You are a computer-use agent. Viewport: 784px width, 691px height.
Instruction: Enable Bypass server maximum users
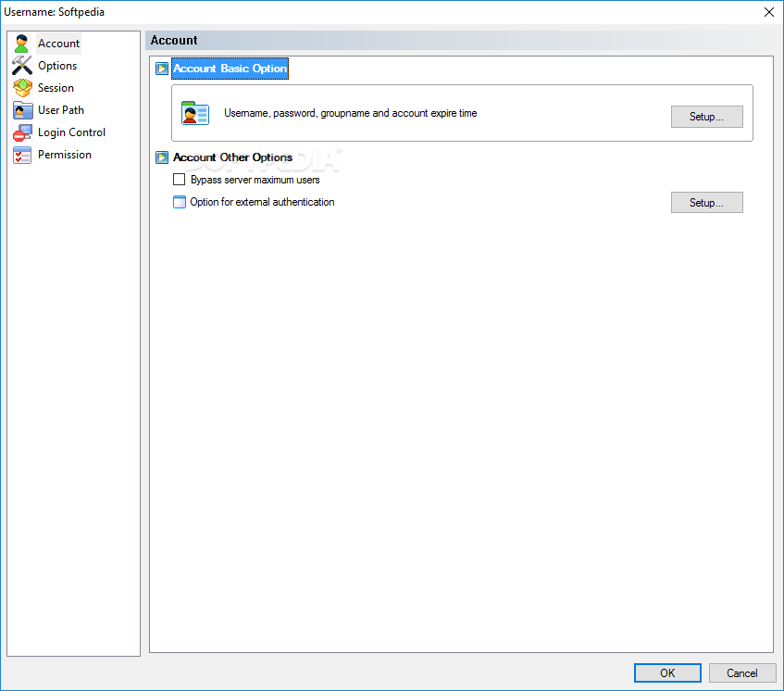point(179,179)
